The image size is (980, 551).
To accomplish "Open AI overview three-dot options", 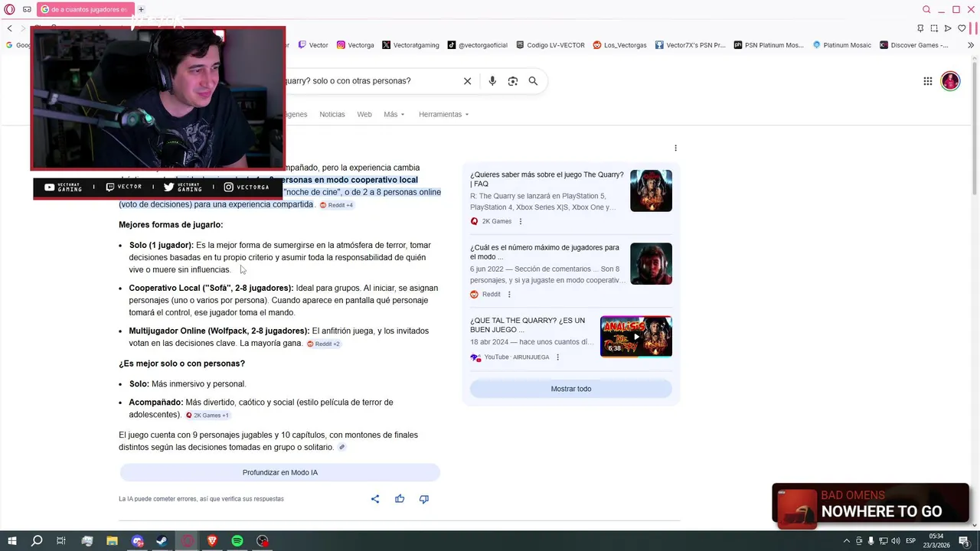I will 675,148.
